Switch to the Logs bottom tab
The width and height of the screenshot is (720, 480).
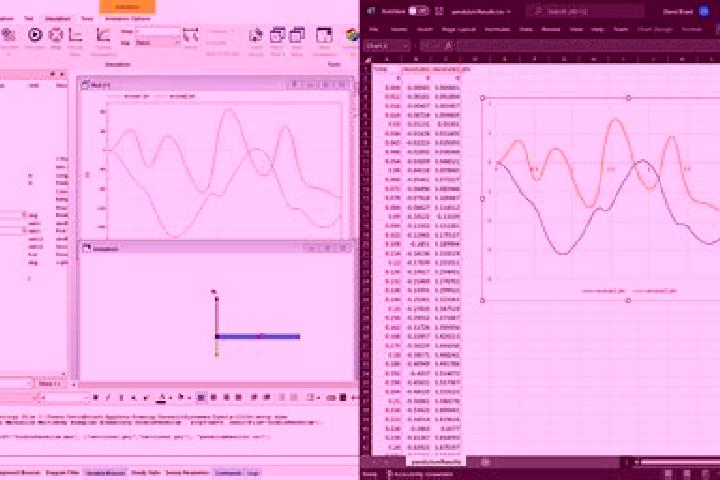(253, 473)
